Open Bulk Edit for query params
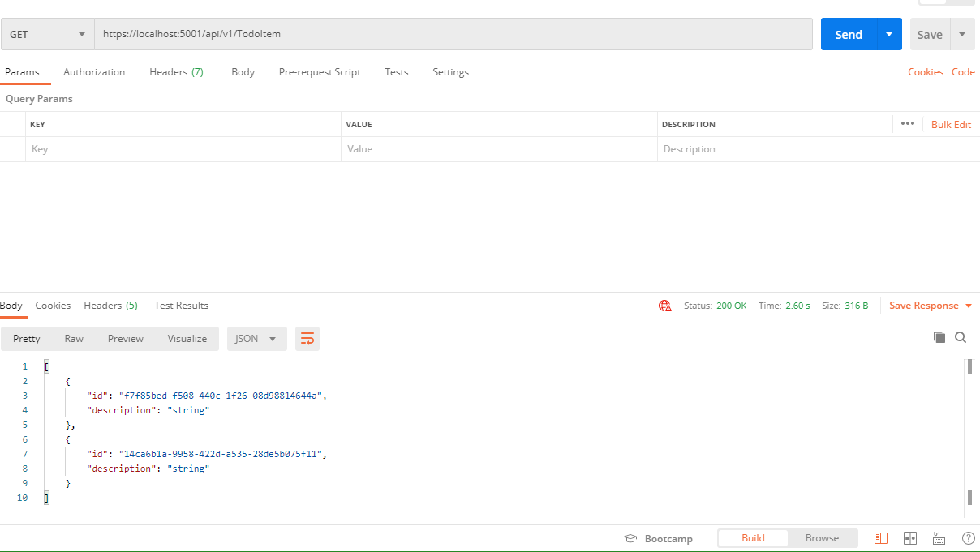 pyautogui.click(x=950, y=124)
